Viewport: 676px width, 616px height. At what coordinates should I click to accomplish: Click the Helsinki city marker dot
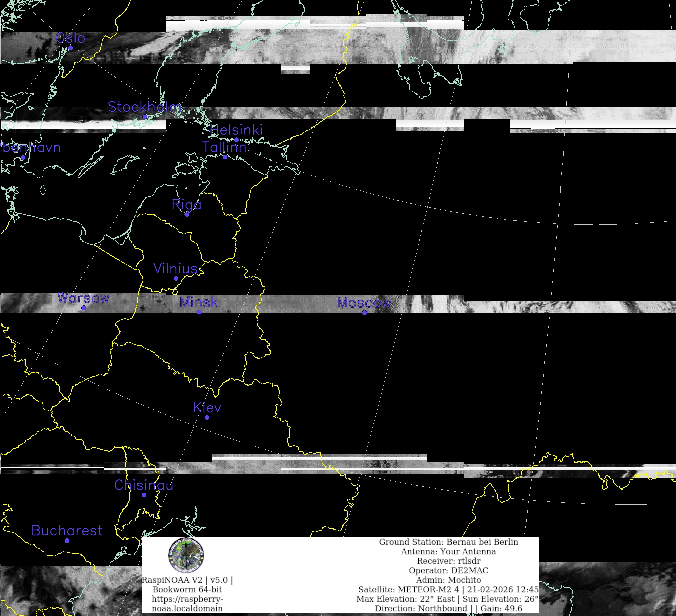click(x=236, y=140)
